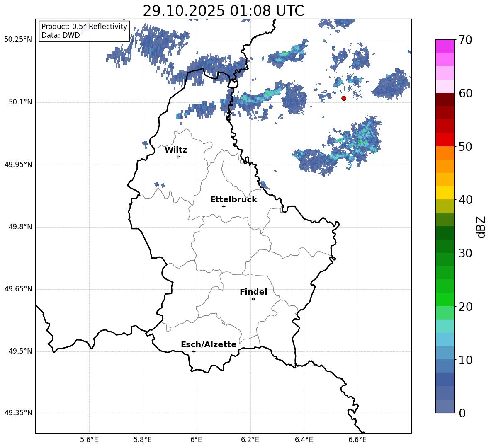The height and width of the screenshot is (448, 491).
Task: Click the 70 colorbar tick label
Action: click(x=465, y=40)
